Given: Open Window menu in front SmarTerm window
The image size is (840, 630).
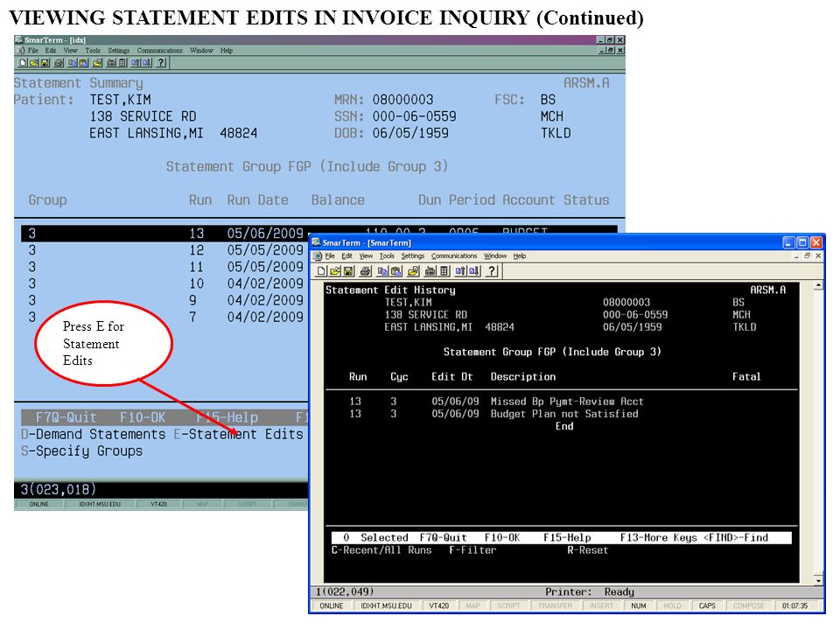Looking at the screenshot, I should pos(495,256).
